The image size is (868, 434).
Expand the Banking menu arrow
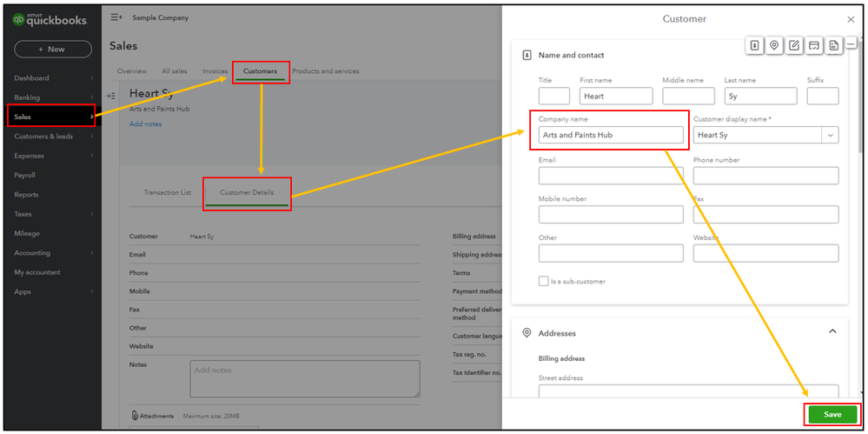pyautogui.click(x=92, y=97)
